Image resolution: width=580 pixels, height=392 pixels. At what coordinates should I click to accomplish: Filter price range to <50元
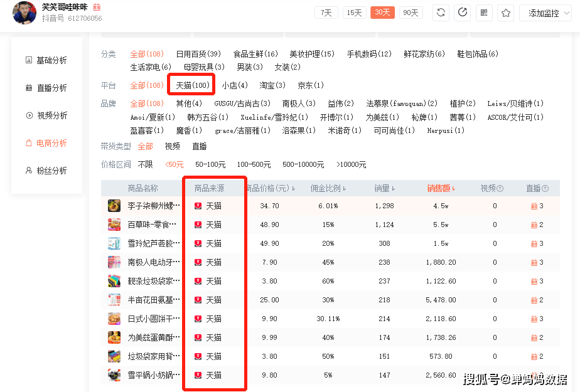click(x=175, y=164)
